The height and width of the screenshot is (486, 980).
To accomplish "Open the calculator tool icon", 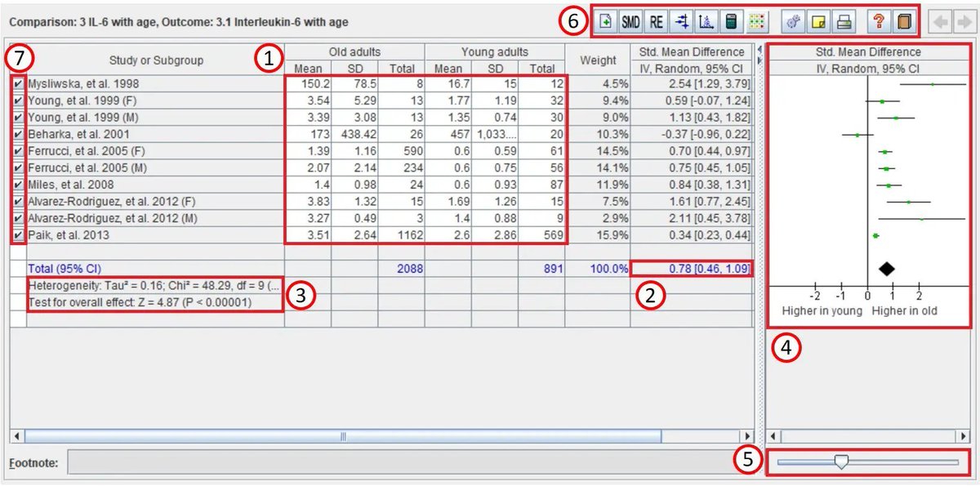I will [731, 22].
